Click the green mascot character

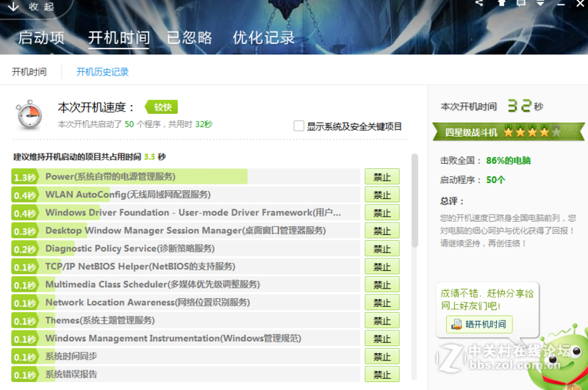tap(559, 358)
